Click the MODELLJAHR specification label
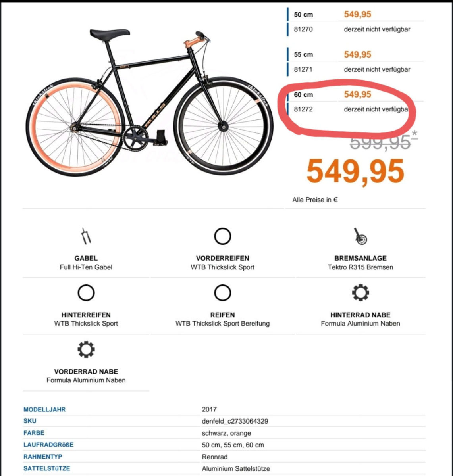453x476 pixels. click(x=44, y=409)
